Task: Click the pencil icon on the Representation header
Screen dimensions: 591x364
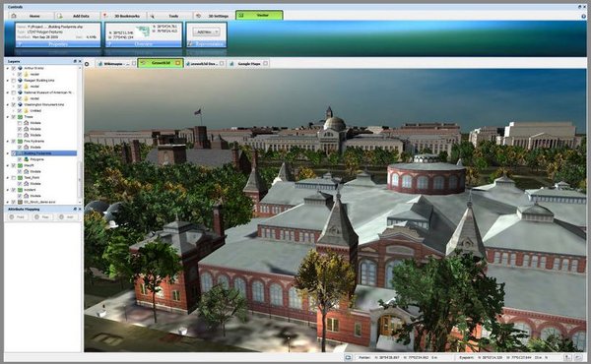Action: (x=190, y=44)
